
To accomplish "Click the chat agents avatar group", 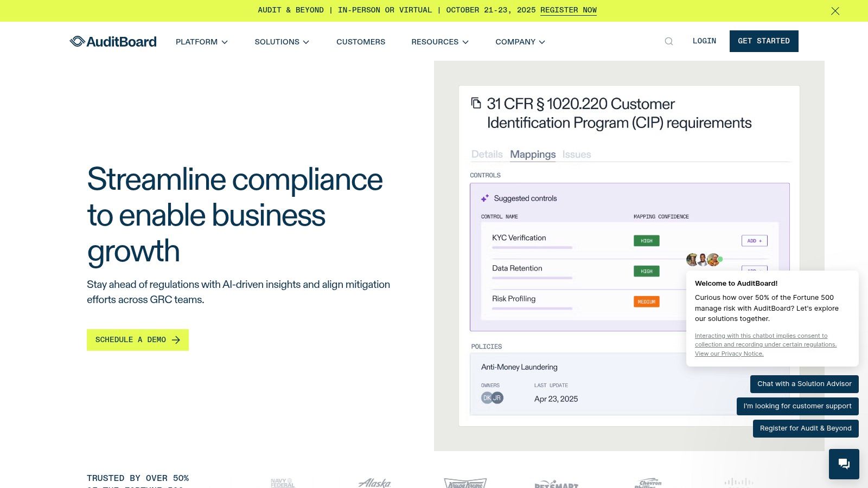I will (x=703, y=260).
